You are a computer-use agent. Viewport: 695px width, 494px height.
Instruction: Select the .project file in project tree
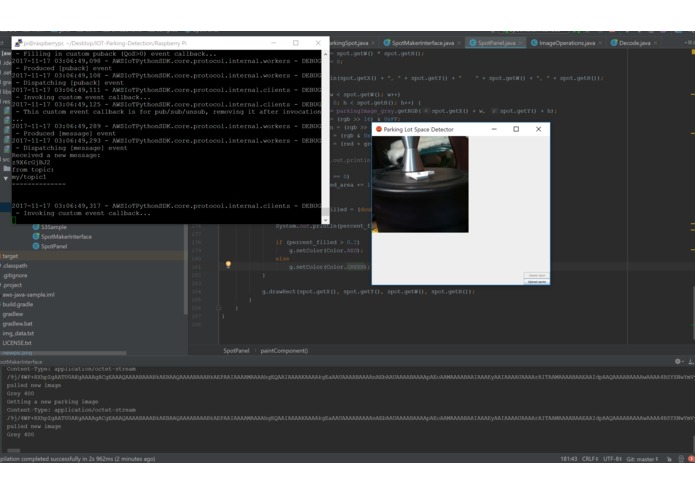pyautogui.click(x=12, y=285)
